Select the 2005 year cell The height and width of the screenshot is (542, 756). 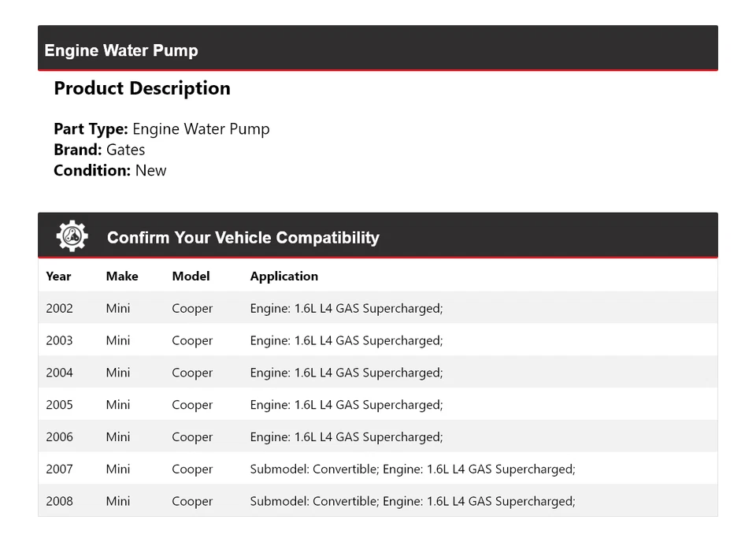[x=59, y=405]
